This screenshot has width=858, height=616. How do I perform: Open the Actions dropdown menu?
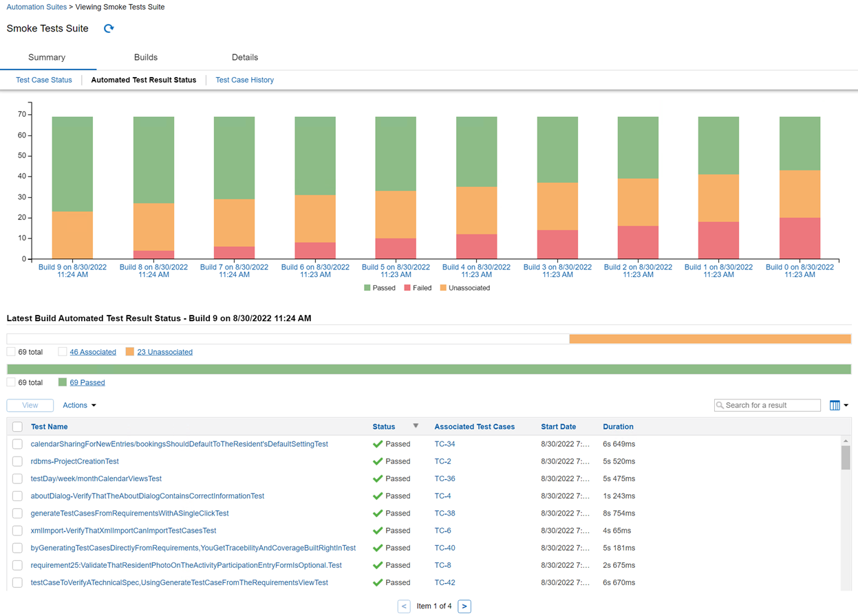point(79,406)
